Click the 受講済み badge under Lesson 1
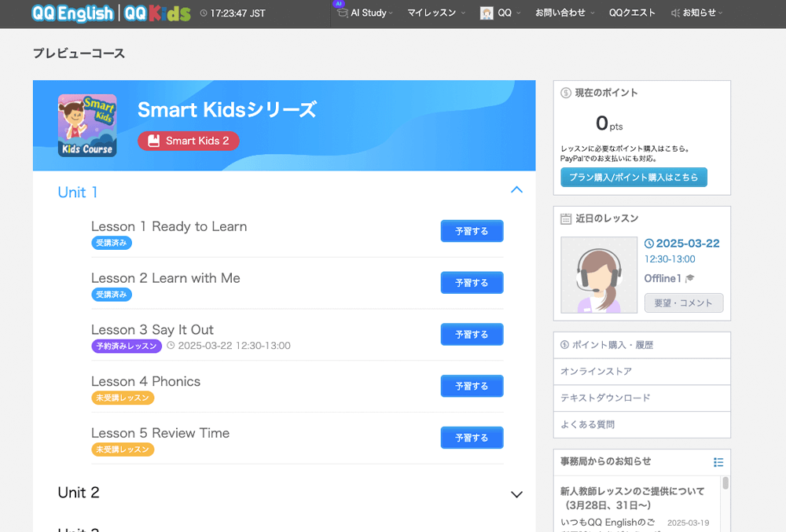The image size is (786, 532). click(112, 243)
